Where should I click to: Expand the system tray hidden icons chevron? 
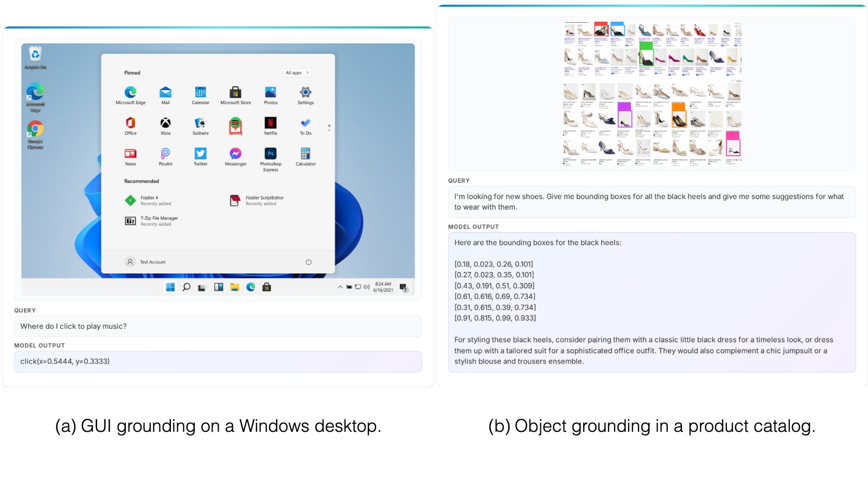tap(340, 287)
